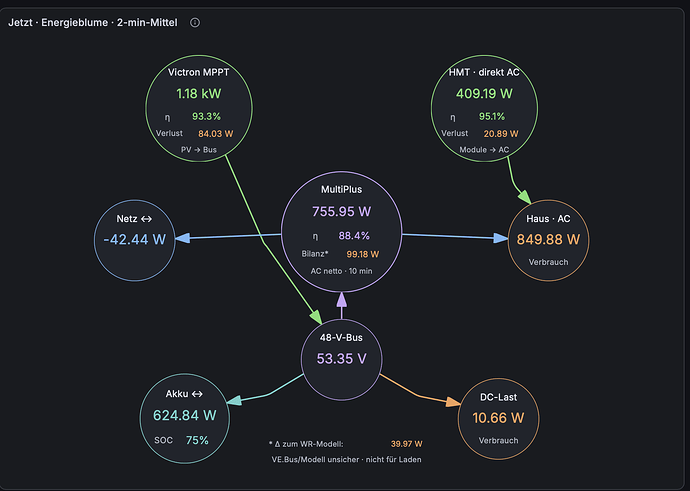The image size is (690, 491).
Task: Click the 84.03 W Verlust value
Action: 216,134
